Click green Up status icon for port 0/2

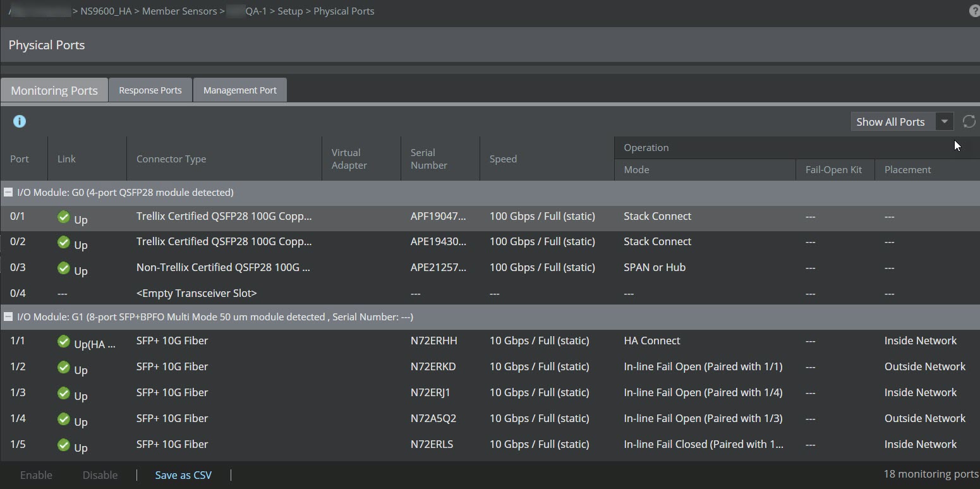(x=63, y=242)
